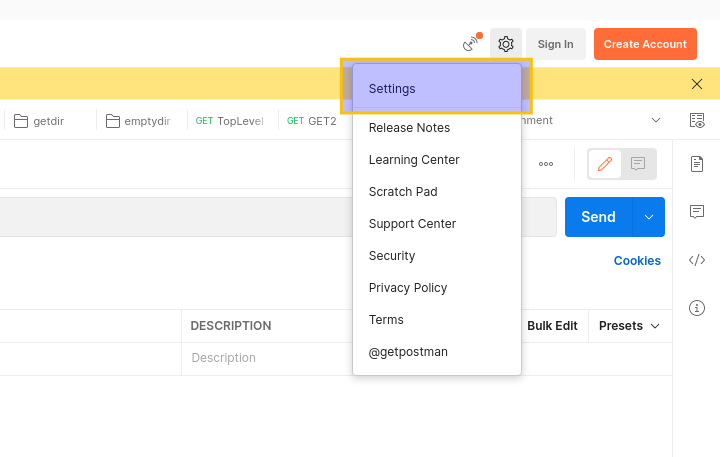Screen dimensions: 720x457
Task: Open Release Notes menu entry
Action: [x=437, y=128]
